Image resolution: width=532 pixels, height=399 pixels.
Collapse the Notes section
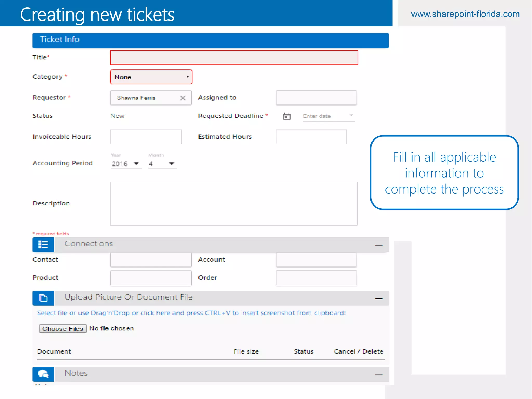[x=379, y=374]
